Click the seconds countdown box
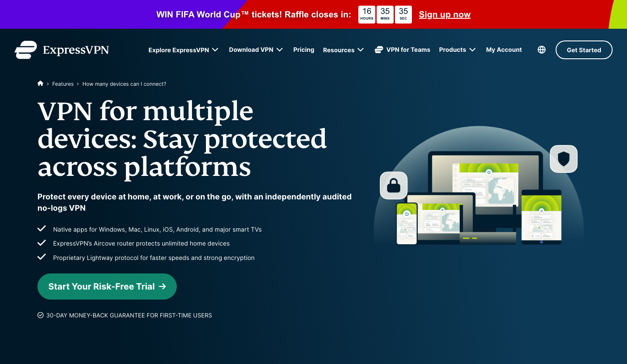 403,14
